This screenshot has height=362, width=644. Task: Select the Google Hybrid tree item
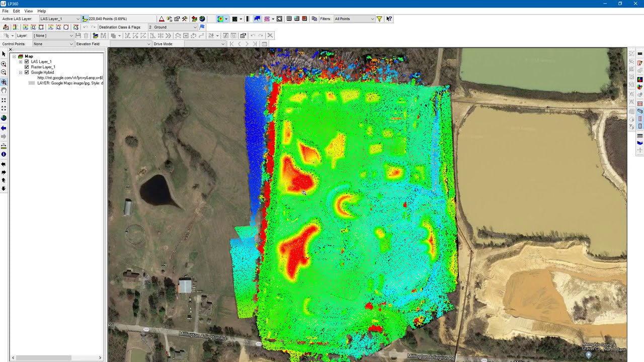(42, 72)
